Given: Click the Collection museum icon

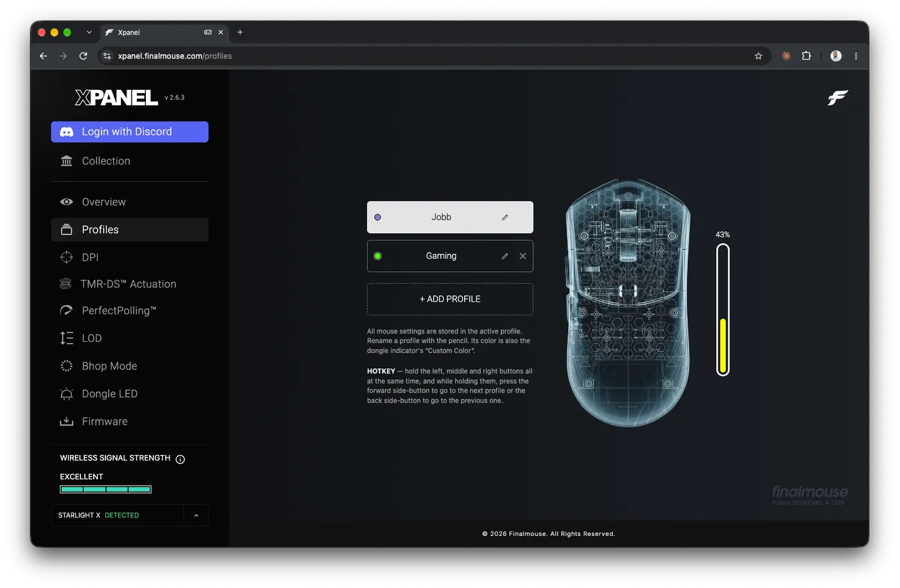Looking at the screenshot, I should point(66,161).
